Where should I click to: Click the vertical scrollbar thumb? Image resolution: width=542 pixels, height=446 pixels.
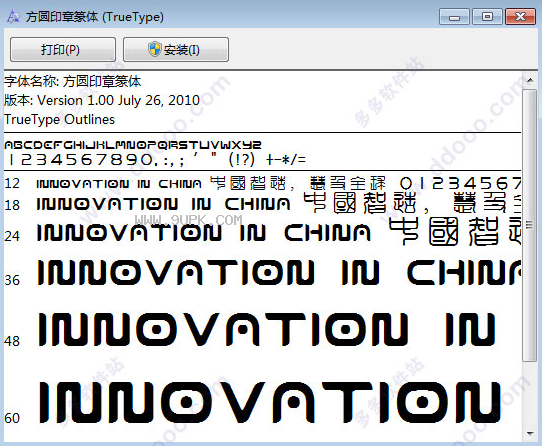tap(530, 225)
